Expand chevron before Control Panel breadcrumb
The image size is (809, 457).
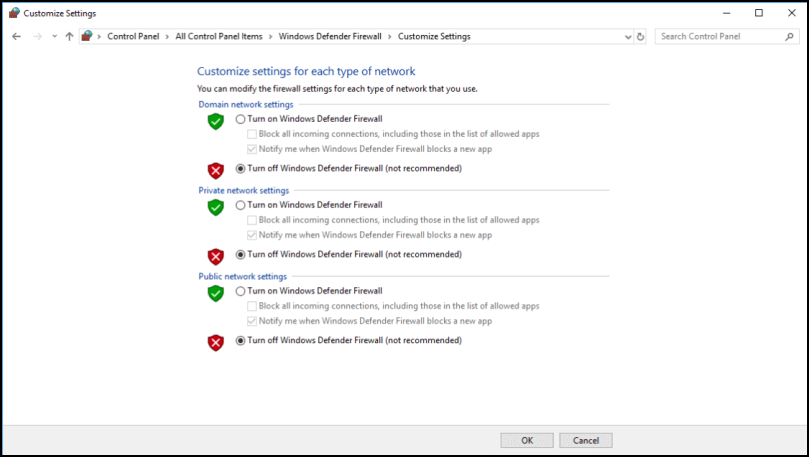pyautogui.click(x=99, y=37)
